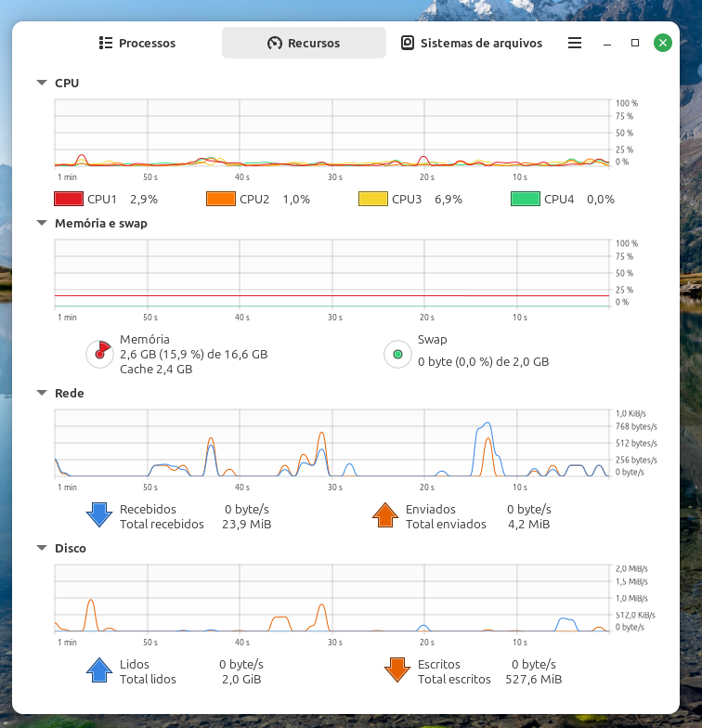Change the CPU2 orange color swatch

pos(221,199)
